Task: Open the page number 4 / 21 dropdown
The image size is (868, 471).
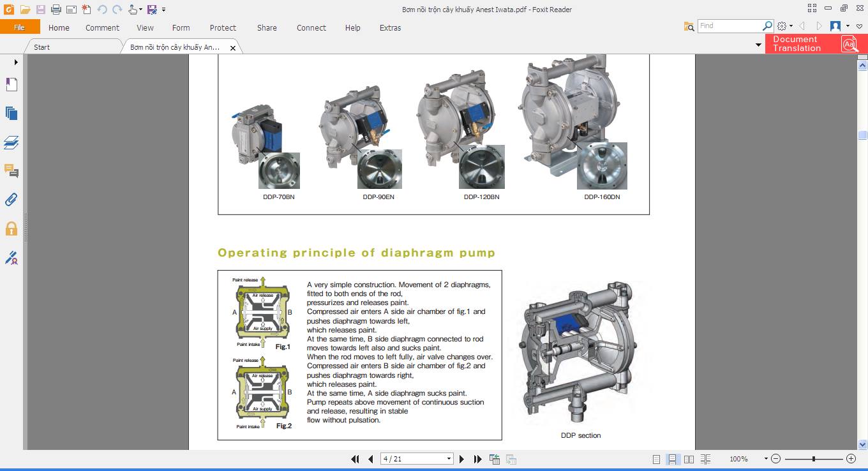Action: (449, 459)
